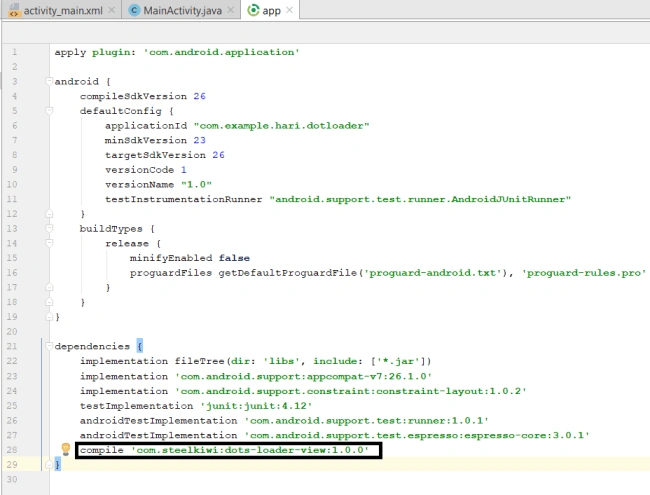
Task: Collapse the buildTypes block at line 13
Action: [x=49, y=228]
